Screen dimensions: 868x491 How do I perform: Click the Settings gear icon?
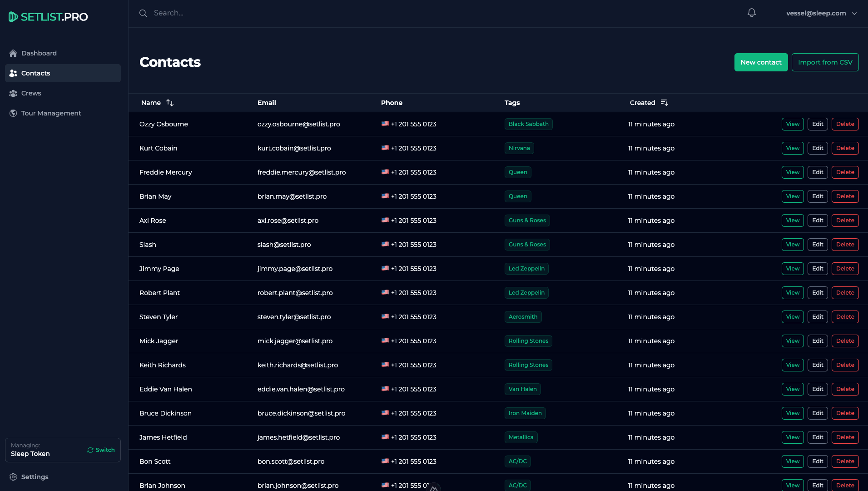click(x=13, y=477)
